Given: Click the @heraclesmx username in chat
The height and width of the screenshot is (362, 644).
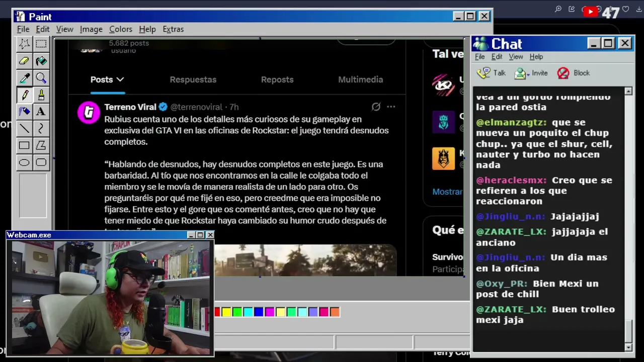Looking at the screenshot, I should 511,180.
